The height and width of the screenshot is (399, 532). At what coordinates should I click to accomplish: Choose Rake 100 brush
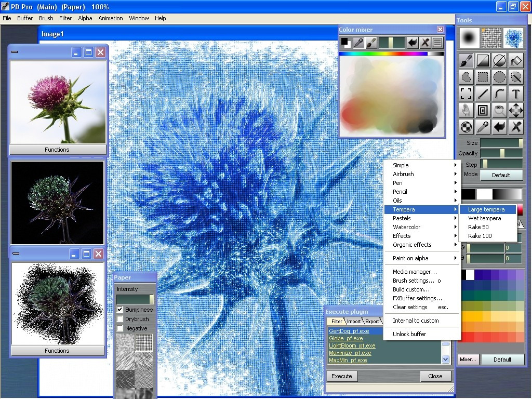[x=487, y=236]
